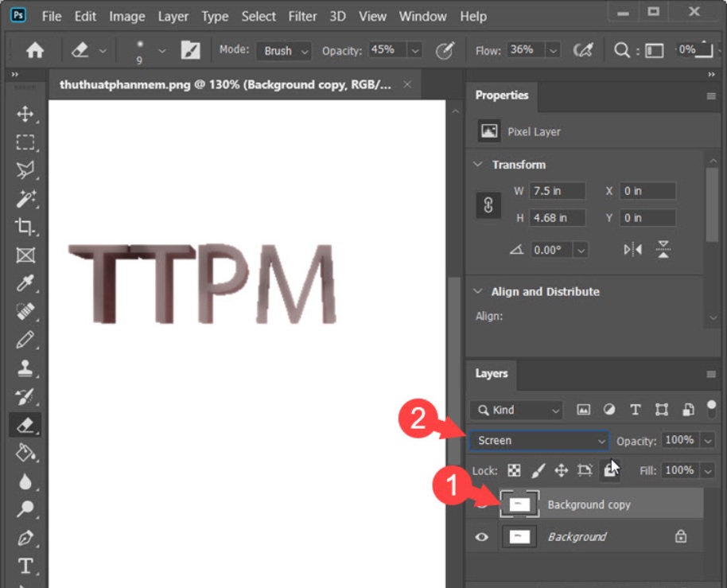This screenshot has width=727, height=588.
Task: Click the Lock transparent pixels icon
Action: pyautogui.click(x=514, y=470)
